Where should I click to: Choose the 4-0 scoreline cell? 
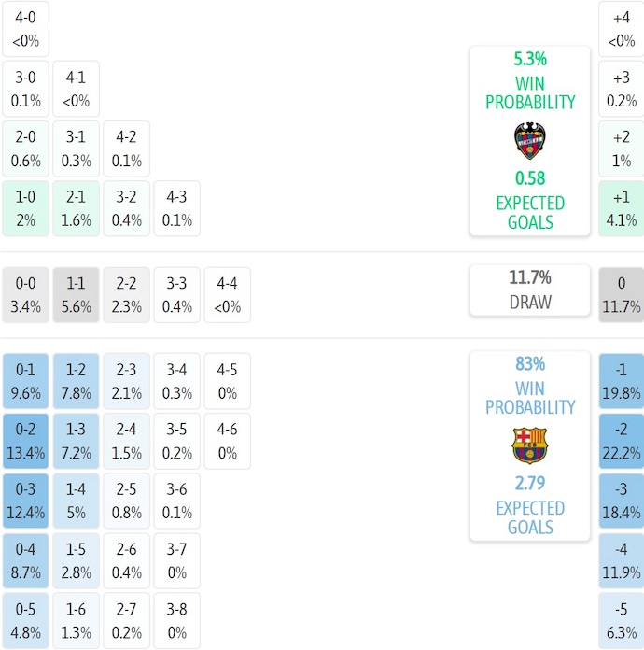(x=26, y=29)
